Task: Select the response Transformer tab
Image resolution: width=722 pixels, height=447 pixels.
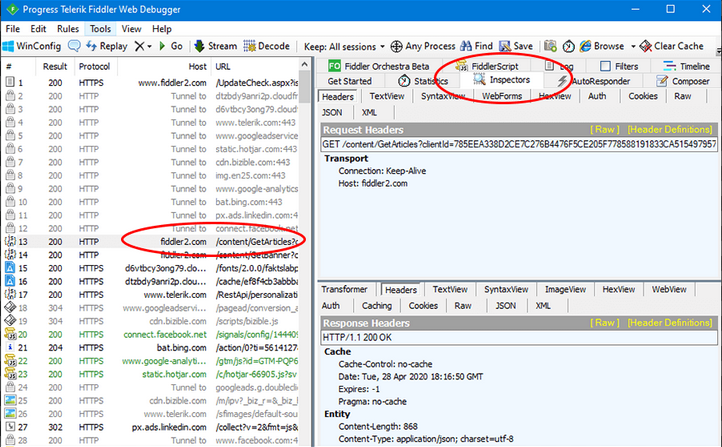Action: (344, 290)
